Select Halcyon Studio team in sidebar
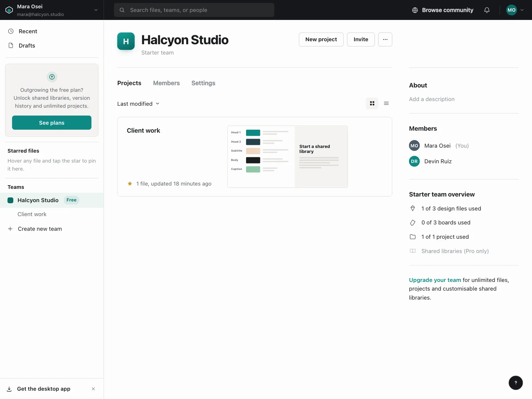Viewport: 532px width, 399px height. (52, 200)
